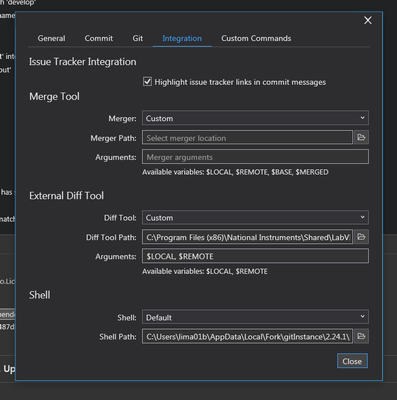Click the Merge Tool heading

tap(54, 97)
